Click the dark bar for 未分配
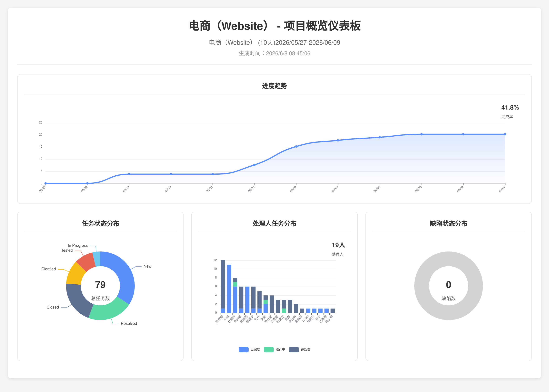Viewport: 549px width, 392px height. [272, 304]
